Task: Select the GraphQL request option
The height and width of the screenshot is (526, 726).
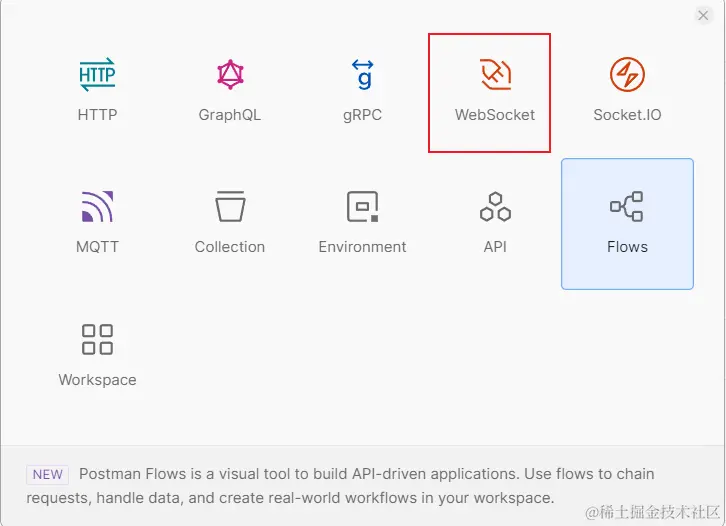Action: pyautogui.click(x=230, y=90)
